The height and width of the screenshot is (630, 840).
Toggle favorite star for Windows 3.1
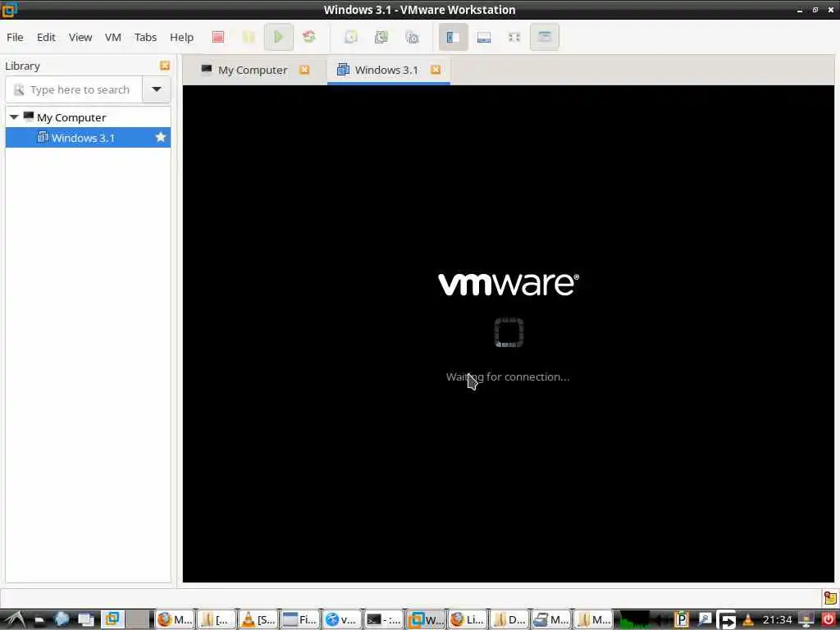160,137
